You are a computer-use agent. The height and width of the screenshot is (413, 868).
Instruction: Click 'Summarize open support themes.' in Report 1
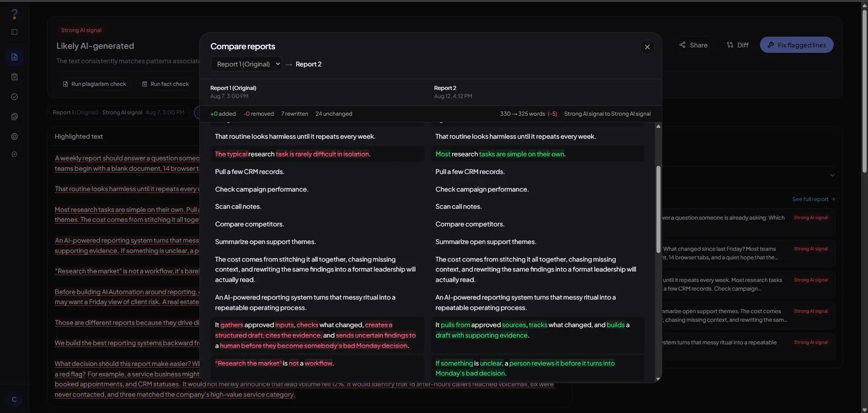[265, 242]
